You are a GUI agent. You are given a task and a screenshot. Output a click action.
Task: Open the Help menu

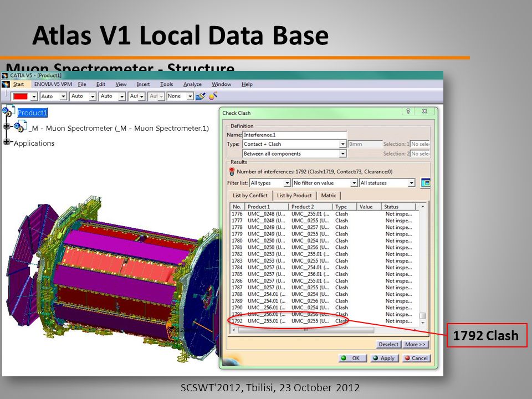[247, 84]
